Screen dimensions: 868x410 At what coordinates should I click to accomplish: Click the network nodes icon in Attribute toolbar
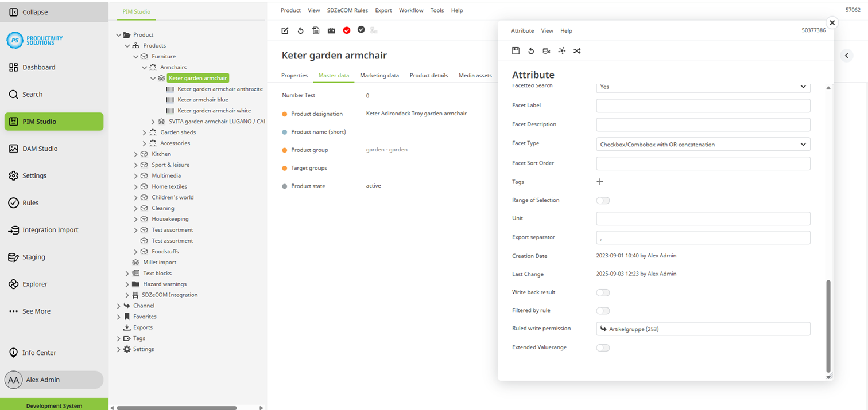click(562, 51)
